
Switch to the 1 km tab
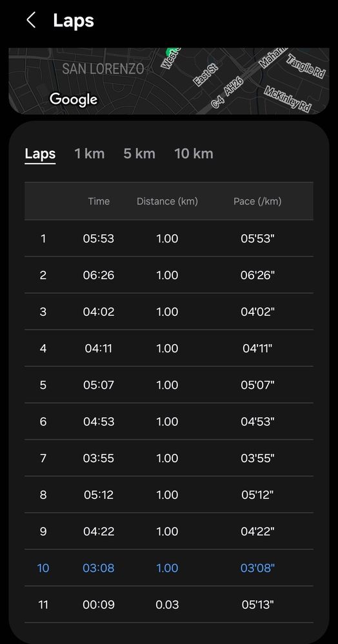(x=89, y=154)
